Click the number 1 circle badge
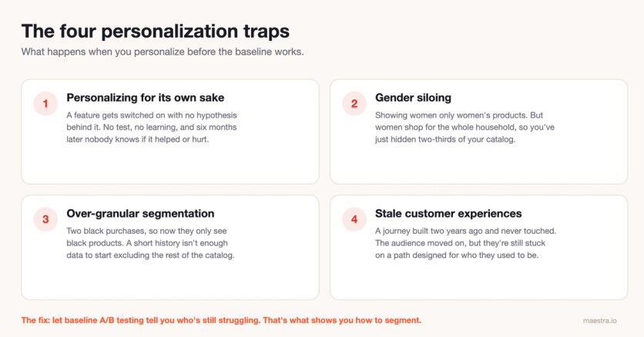The image size is (644, 337). click(45, 103)
